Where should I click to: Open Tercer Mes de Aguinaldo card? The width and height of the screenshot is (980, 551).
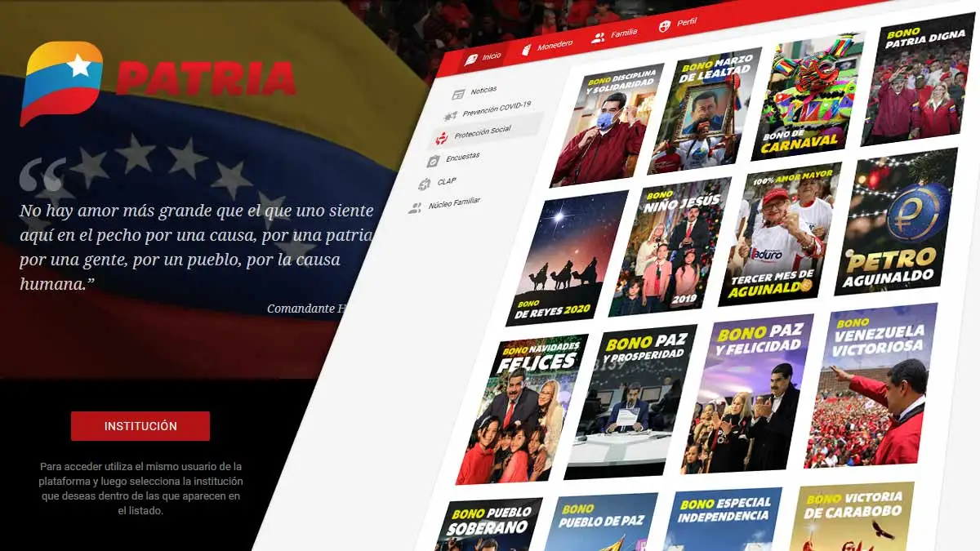pyautogui.click(x=781, y=234)
